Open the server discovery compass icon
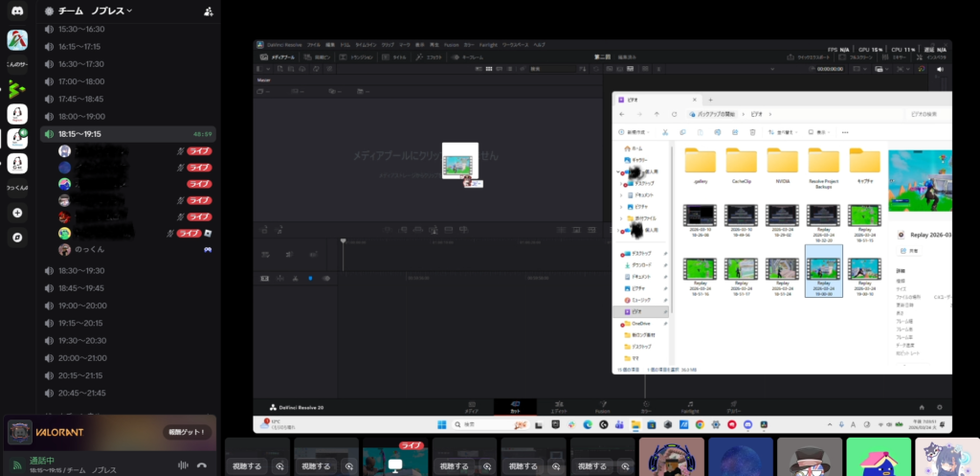Image resolution: width=980 pixels, height=476 pixels. (17, 237)
